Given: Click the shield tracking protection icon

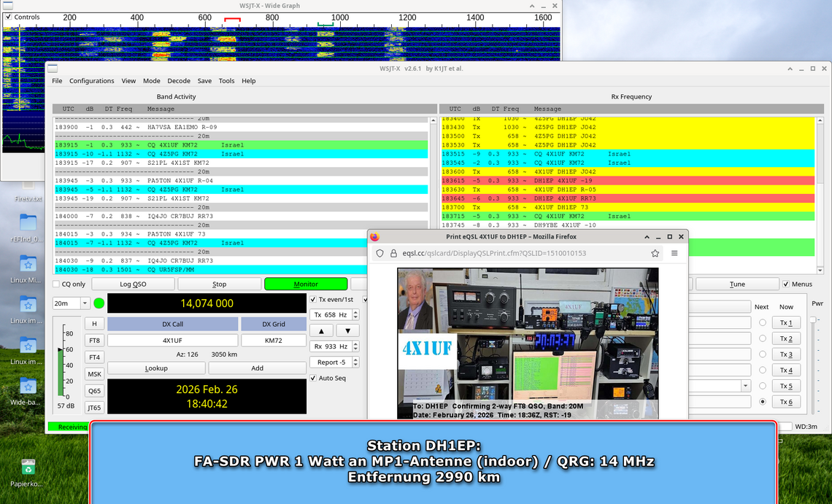Looking at the screenshot, I should [x=380, y=253].
